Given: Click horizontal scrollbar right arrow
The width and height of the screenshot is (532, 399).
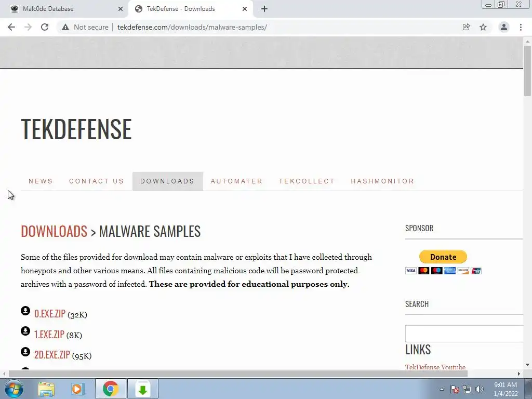Looking at the screenshot, I should pos(518,374).
